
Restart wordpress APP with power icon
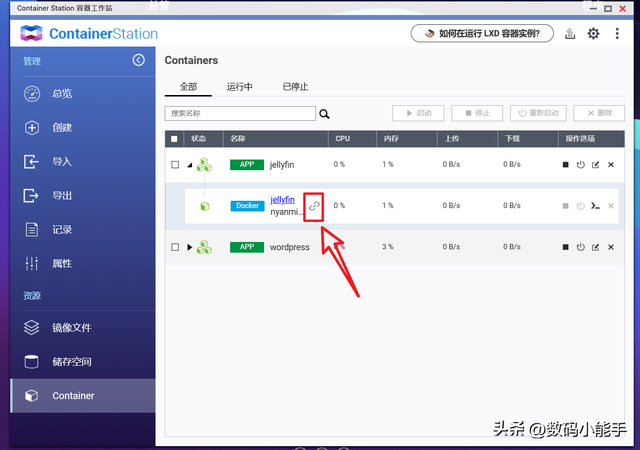tap(580, 247)
